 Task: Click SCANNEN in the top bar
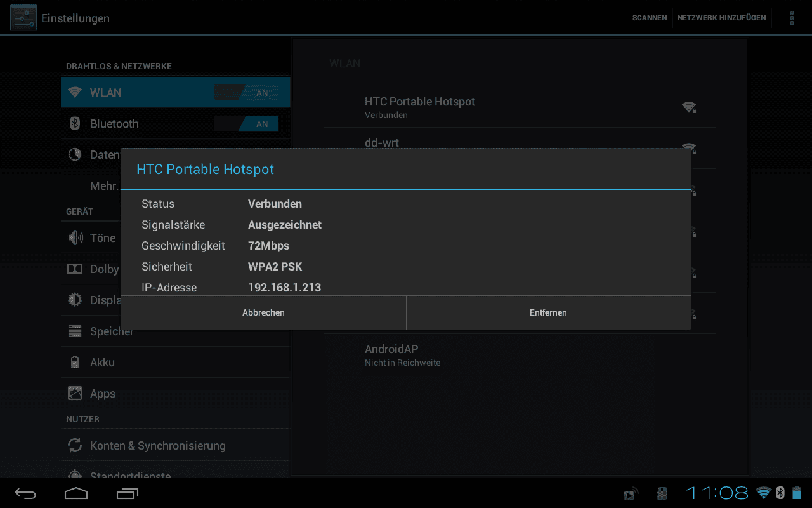click(650, 18)
